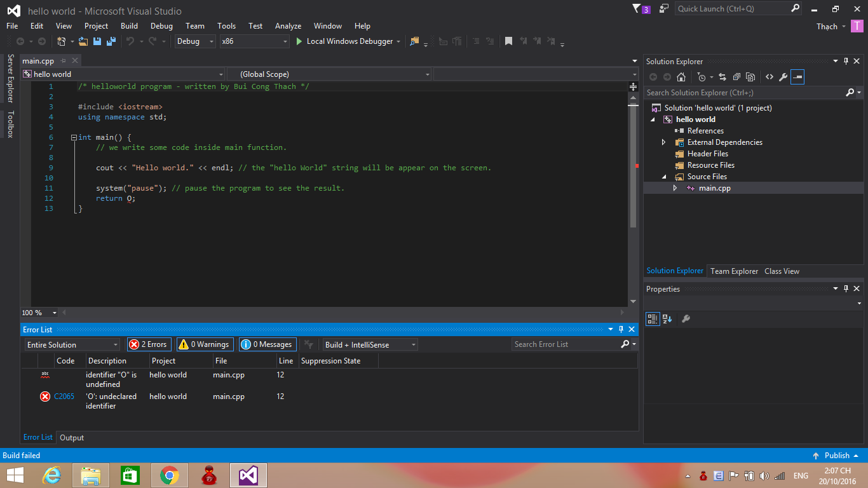Open the Debug configuration dropdown

coord(195,41)
